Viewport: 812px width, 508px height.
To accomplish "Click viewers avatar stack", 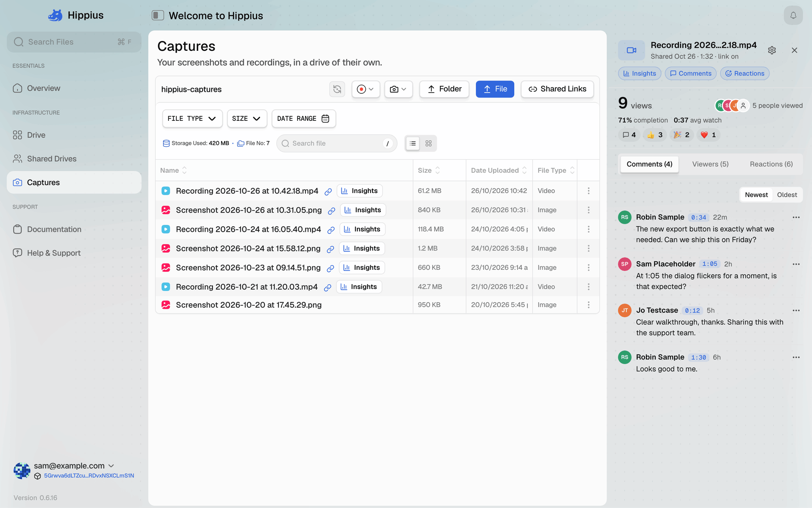I will click(x=732, y=106).
